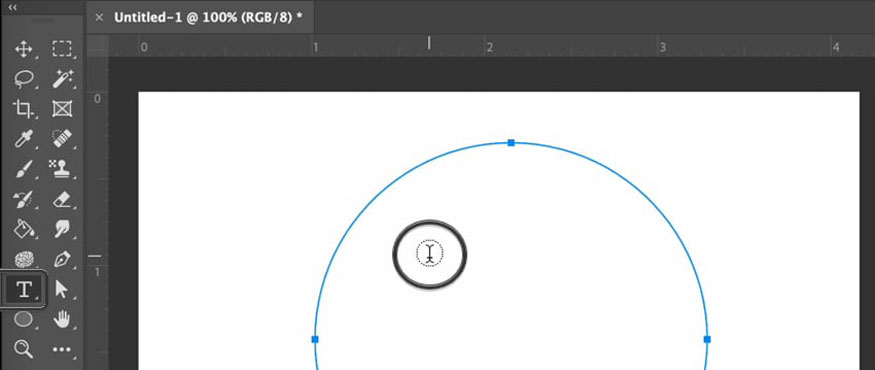Select the Healing Brush bandage tool
Viewport: 875px width, 370px height.
61,139
